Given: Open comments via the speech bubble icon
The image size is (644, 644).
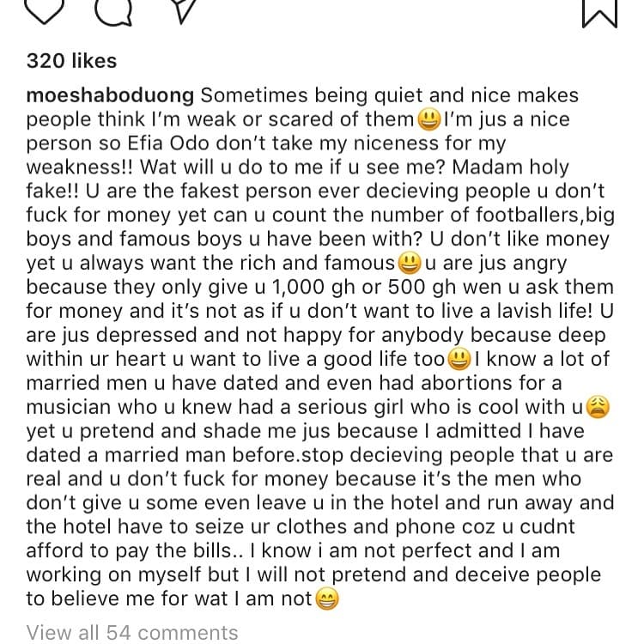Looking at the screenshot, I should coord(113,11).
